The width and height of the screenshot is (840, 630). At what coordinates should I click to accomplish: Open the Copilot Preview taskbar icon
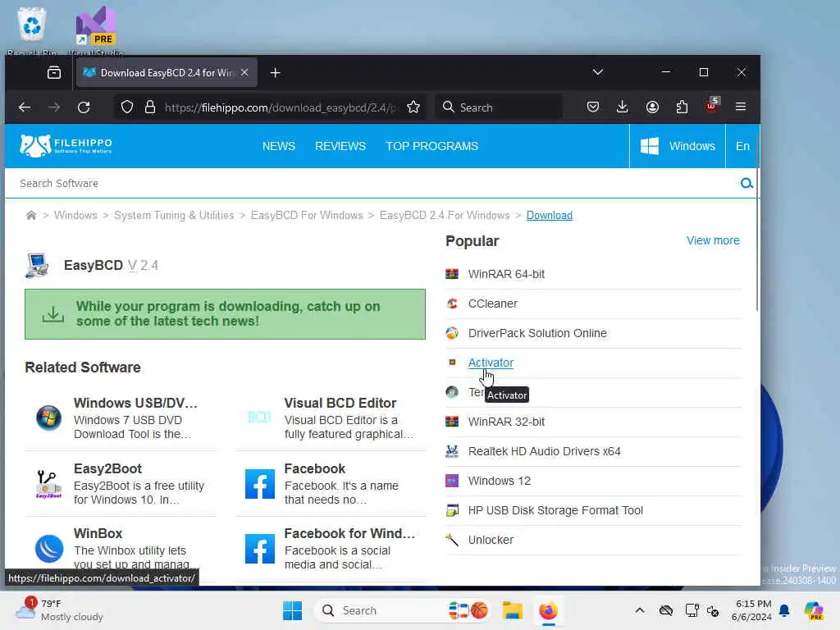click(815, 610)
